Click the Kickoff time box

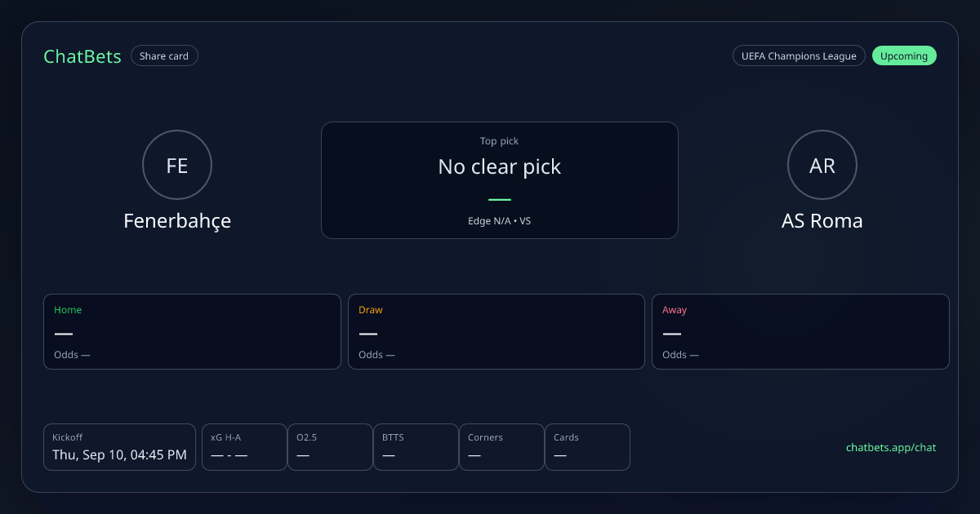click(119, 447)
